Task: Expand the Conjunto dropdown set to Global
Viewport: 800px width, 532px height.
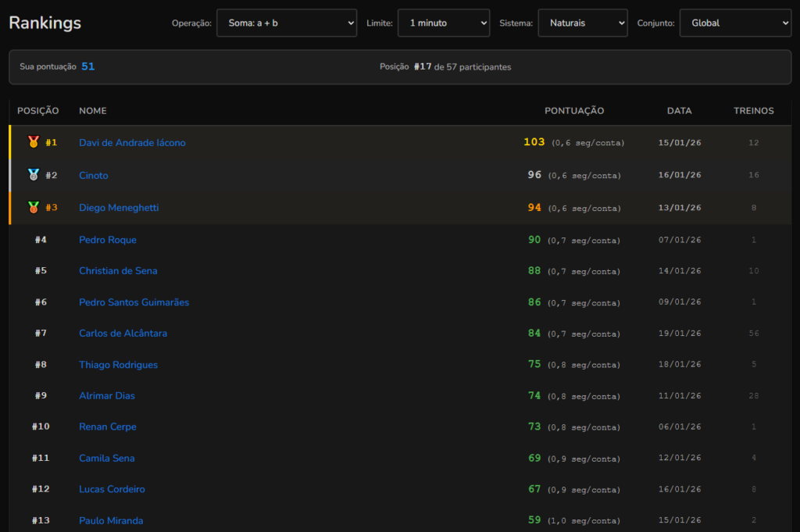Action: (x=734, y=23)
